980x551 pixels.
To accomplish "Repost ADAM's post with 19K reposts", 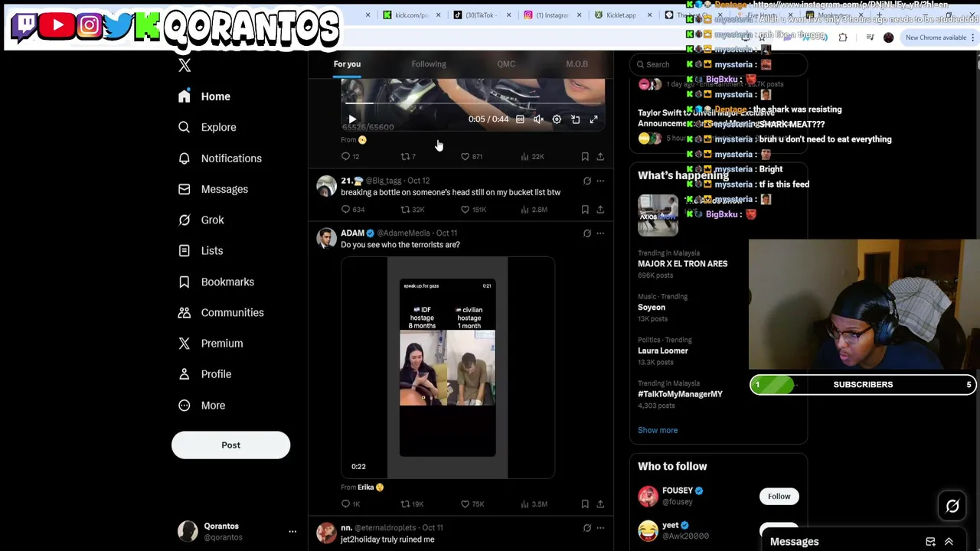I will [412, 504].
